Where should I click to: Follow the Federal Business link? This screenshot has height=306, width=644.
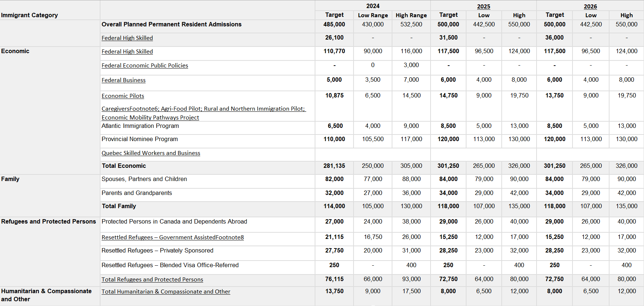click(123, 80)
